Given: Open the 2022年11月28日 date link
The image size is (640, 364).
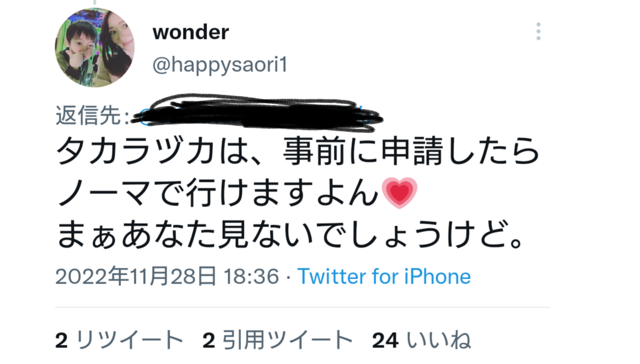Looking at the screenshot, I should (x=136, y=276).
